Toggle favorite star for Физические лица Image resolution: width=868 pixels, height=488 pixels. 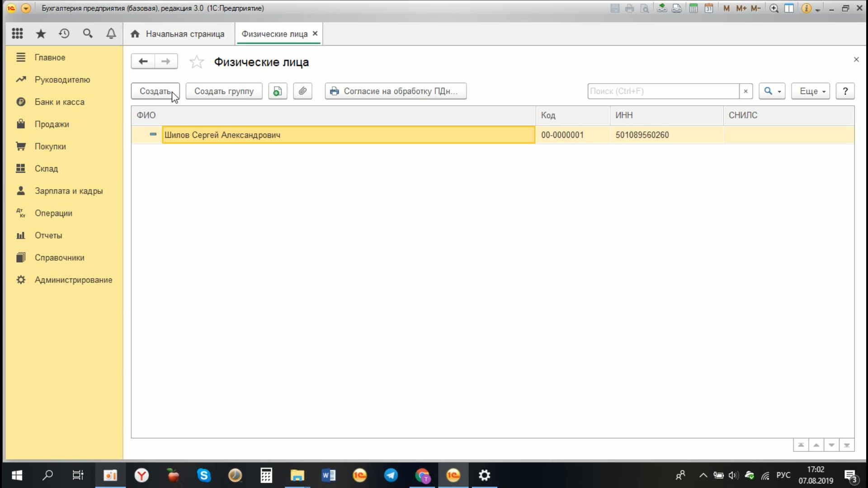pos(197,61)
